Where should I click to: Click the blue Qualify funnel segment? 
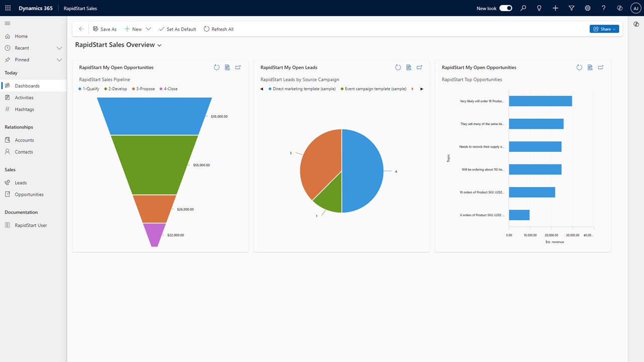[x=154, y=116]
